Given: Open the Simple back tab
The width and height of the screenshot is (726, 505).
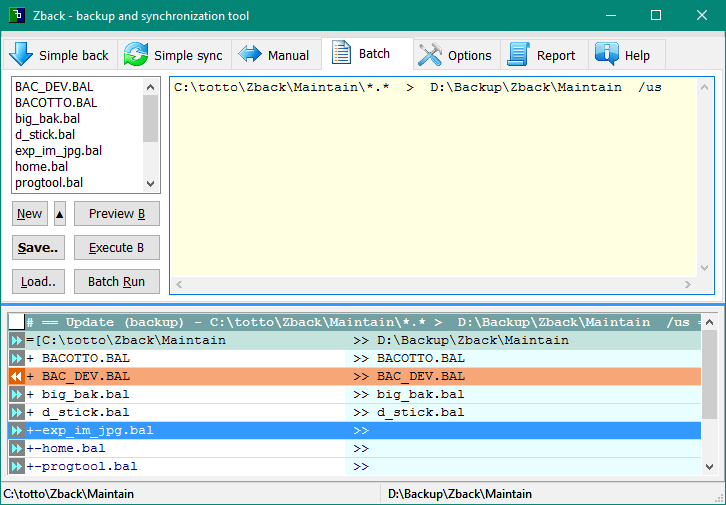Looking at the screenshot, I should pyautogui.click(x=60, y=55).
